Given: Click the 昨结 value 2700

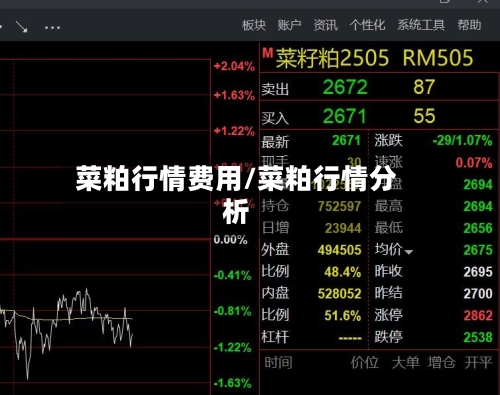Looking at the screenshot, I should (x=478, y=294).
